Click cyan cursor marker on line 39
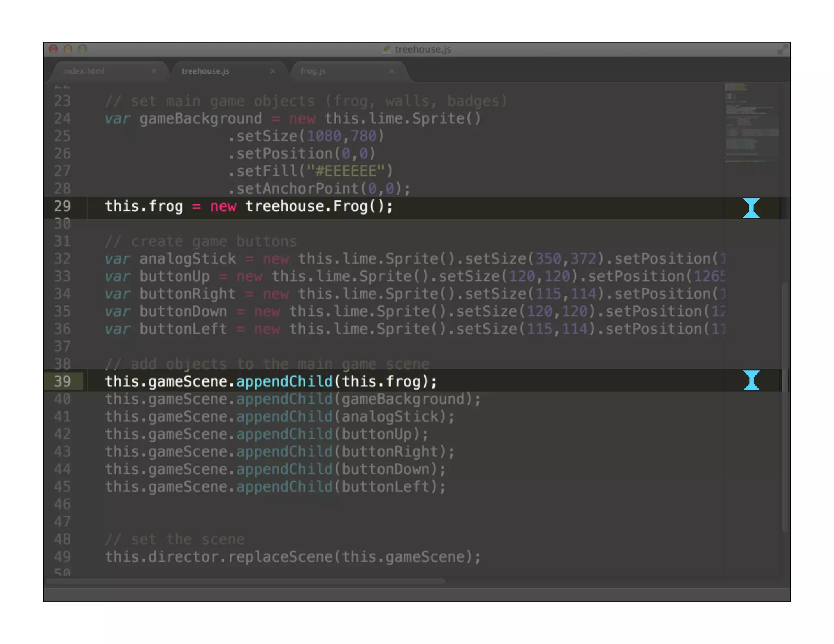 point(751,380)
